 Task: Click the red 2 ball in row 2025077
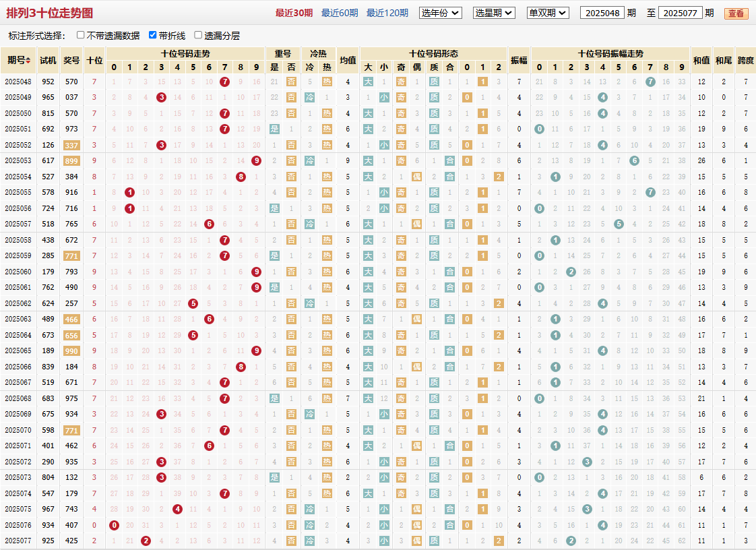tap(146, 541)
